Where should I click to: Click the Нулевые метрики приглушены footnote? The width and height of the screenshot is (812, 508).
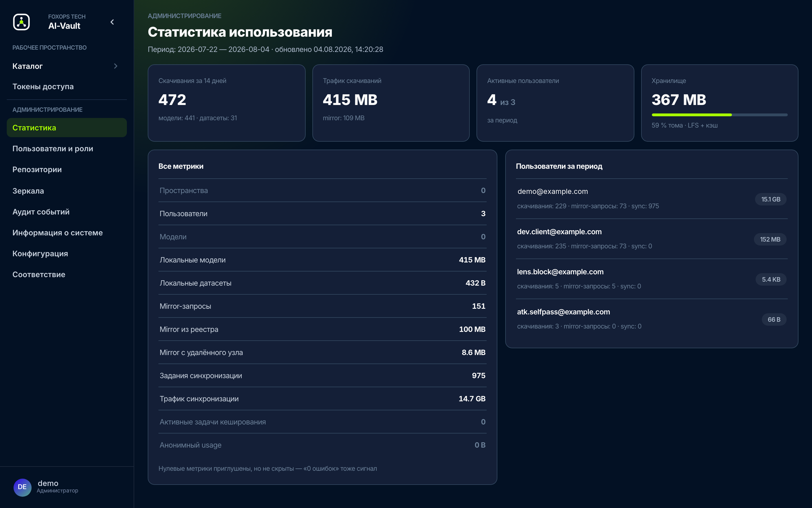point(268,468)
